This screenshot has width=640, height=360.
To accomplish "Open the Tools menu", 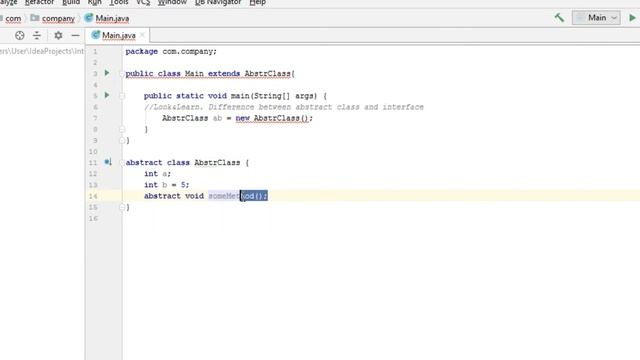I will point(119,2).
